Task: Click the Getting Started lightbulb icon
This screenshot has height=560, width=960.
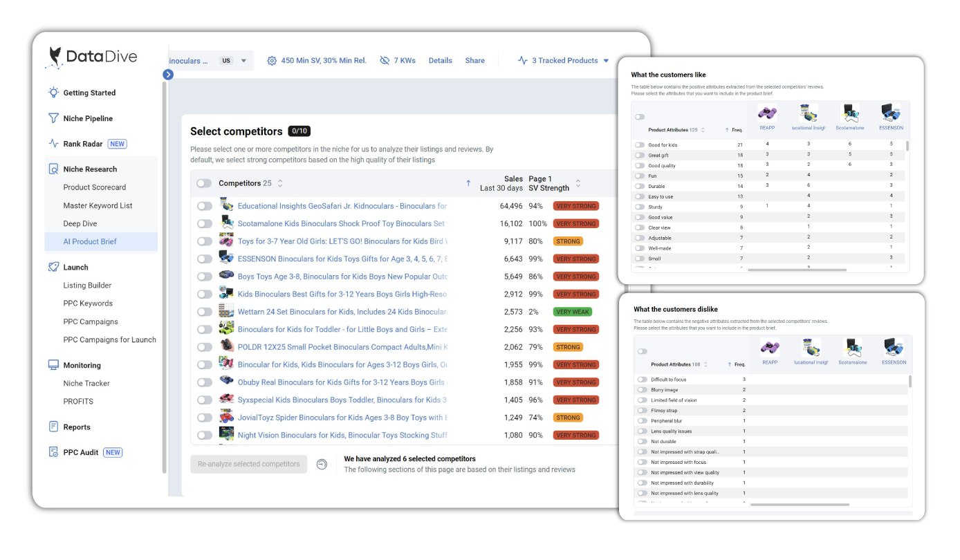Action: [x=53, y=93]
